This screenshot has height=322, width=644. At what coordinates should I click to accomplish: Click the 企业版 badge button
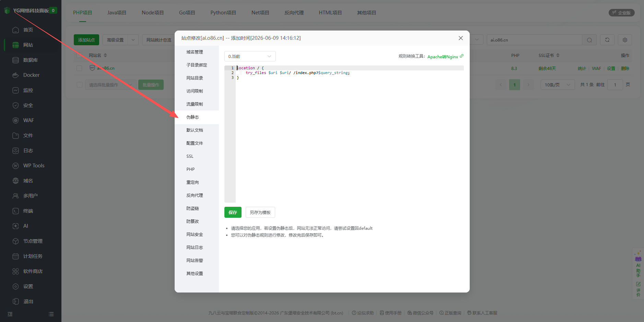pyautogui.click(x=622, y=13)
